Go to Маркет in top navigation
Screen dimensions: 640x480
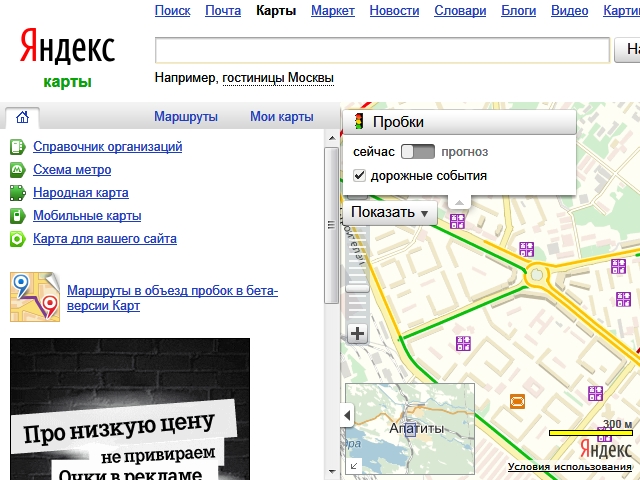[333, 11]
